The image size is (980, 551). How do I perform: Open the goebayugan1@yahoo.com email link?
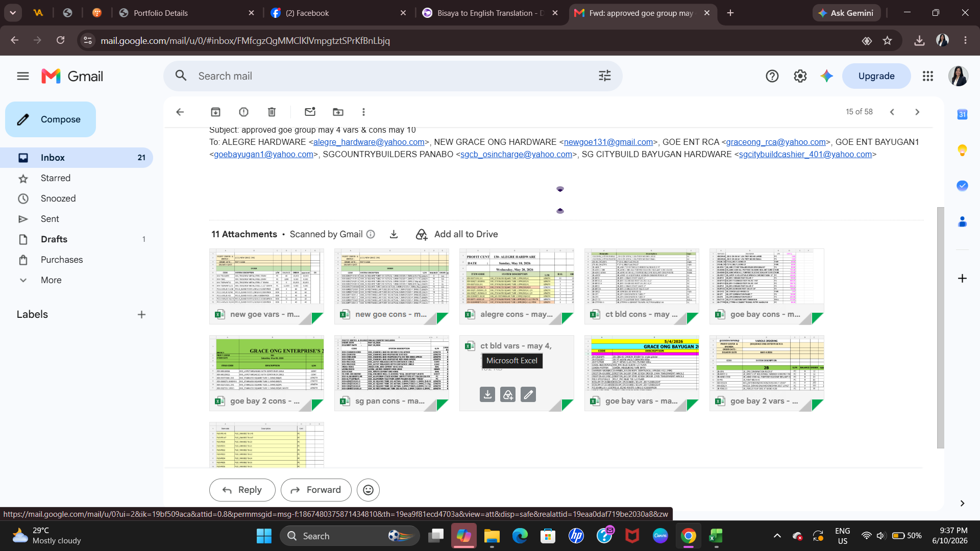coord(263,154)
